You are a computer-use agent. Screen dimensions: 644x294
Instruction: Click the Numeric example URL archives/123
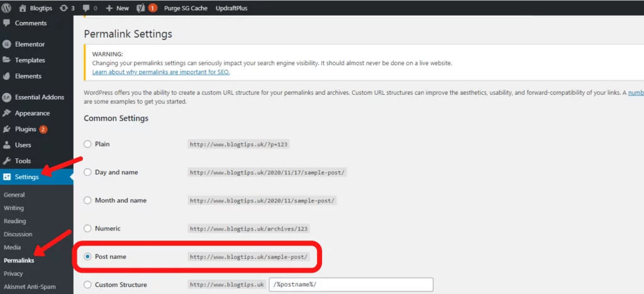(x=249, y=229)
